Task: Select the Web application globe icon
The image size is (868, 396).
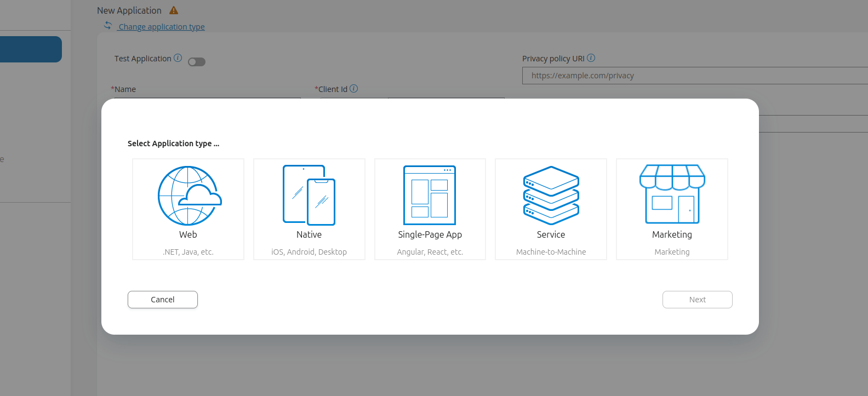Action: 190,196
